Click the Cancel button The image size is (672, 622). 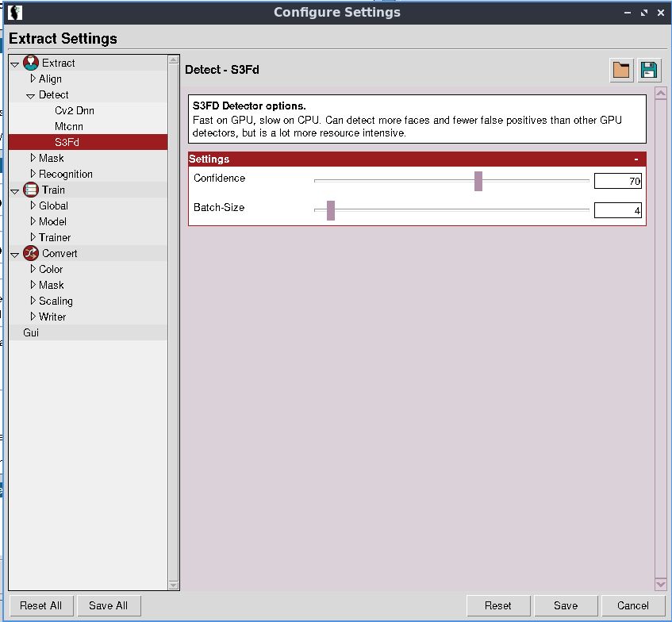[x=633, y=605]
